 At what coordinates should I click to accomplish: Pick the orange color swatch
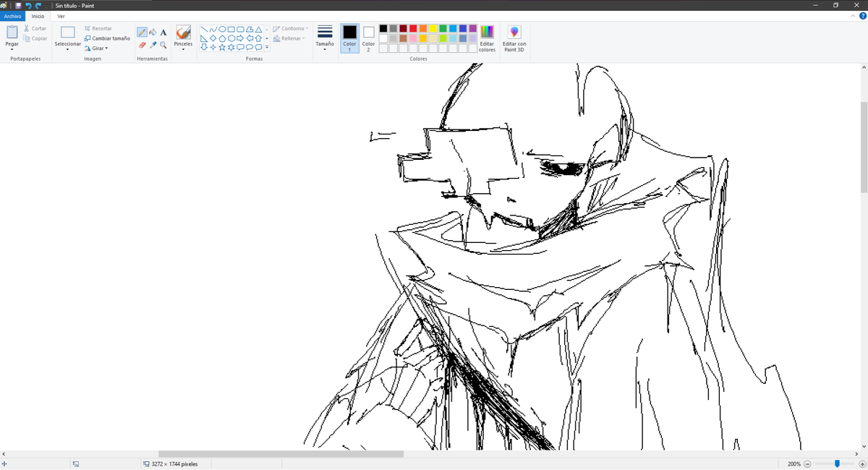click(423, 28)
